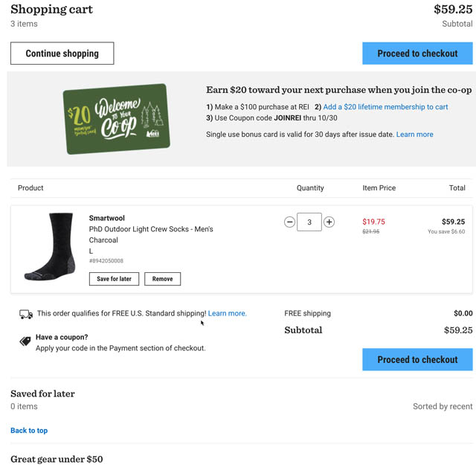
Task: Decrease sock quantity with minus icon
Action: [x=290, y=222]
